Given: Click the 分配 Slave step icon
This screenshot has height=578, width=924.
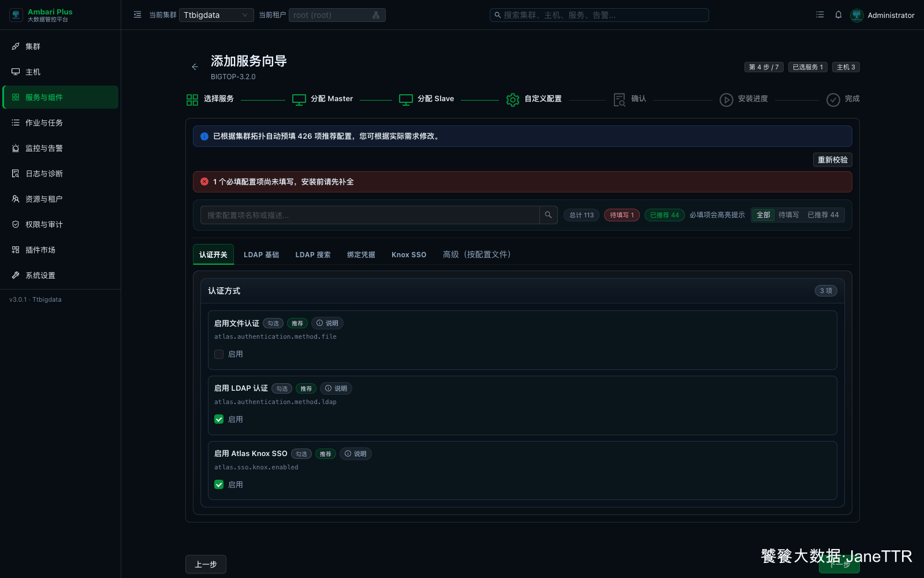Looking at the screenshot, I should click(406, 99).
